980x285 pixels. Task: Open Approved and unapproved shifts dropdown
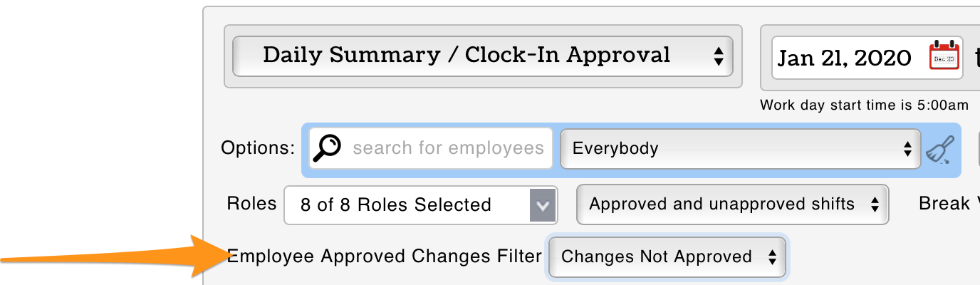[x=723, y=204]
